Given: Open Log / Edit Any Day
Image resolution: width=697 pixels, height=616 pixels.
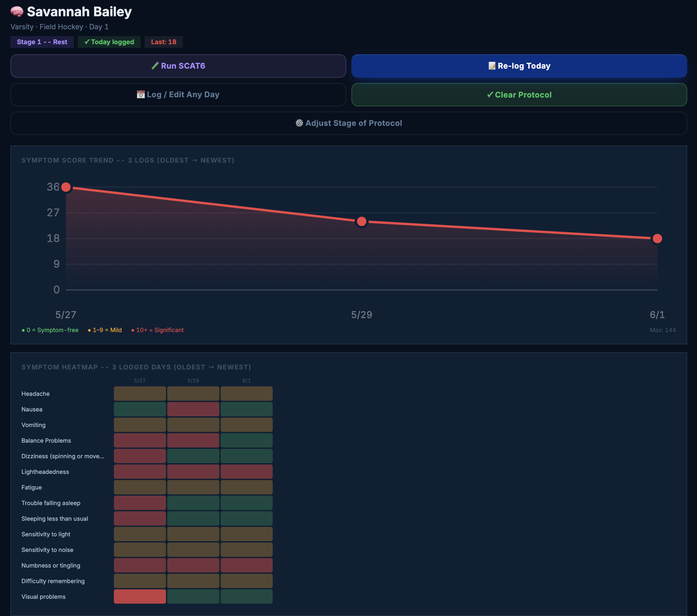Looking at the screenshot, I should coord(178,94).
